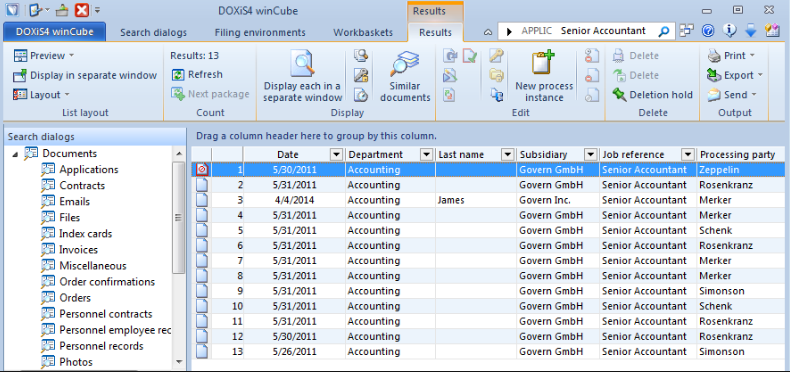
Task: Click the Deletion hold pin icon
Action: (x=619, y=94)
